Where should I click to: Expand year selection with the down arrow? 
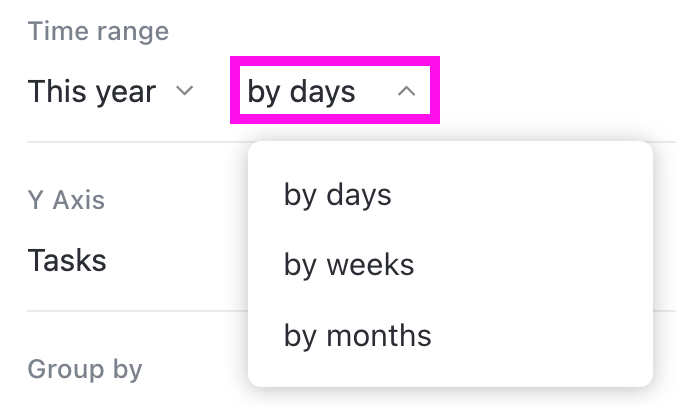click(184, 91)
